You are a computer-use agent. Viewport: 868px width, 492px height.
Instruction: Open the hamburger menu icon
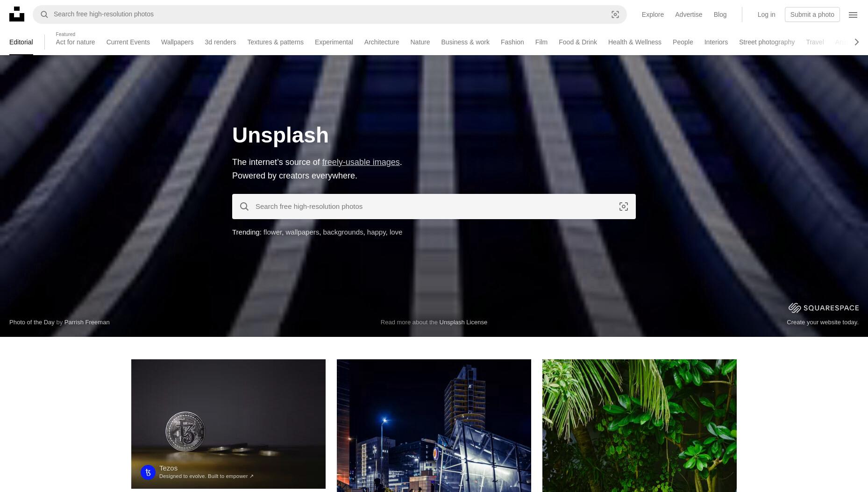click(x=853, y=15)
